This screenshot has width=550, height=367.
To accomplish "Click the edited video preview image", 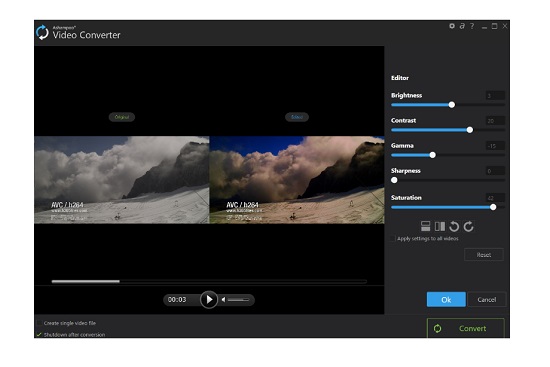I will pyautogui.click(x=297, y=180).
